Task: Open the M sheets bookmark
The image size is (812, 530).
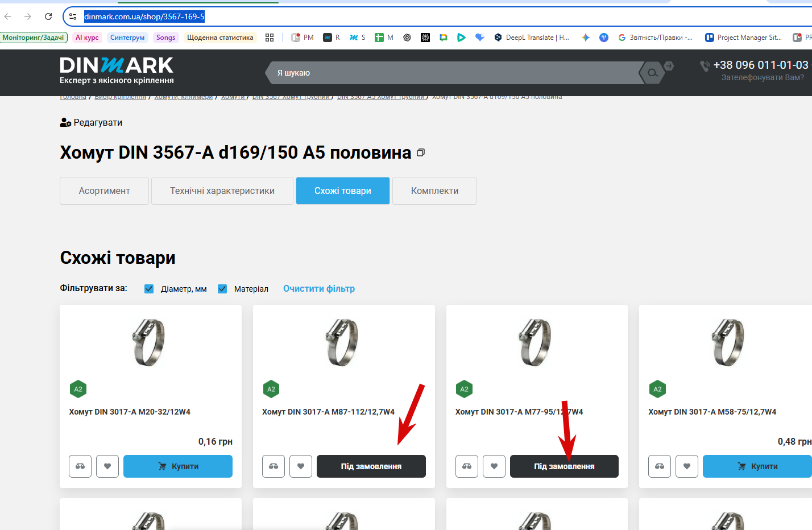Action: pos(384,38)
